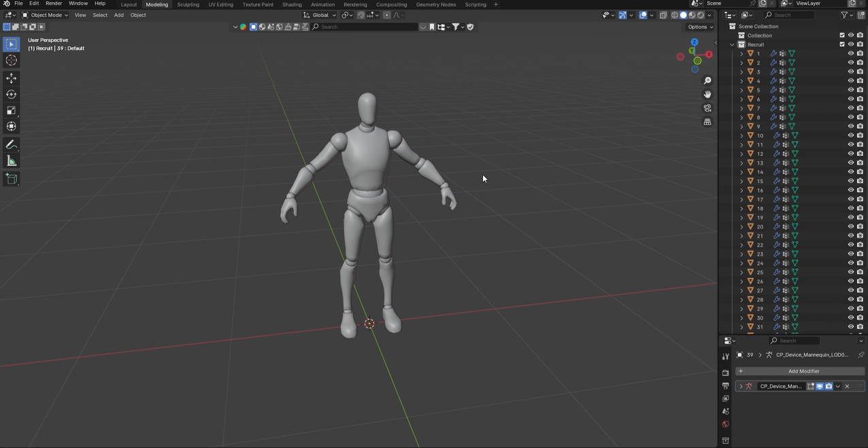Image resolution: width=868 pixels, height=448 pixels.
Task: Select the Annotate tool
Action: 12,145
